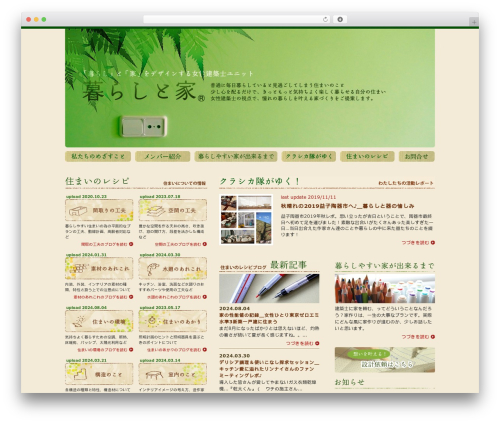The image size is (500, 423).
Task: Click つづきを読む under the 益子陶器市 article
Action: coord(415,243)
